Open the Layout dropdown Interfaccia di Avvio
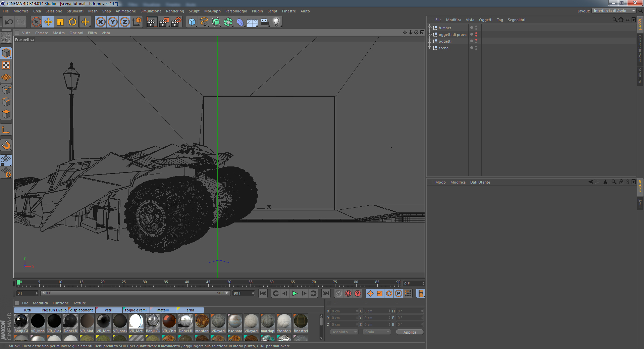This screenshot has width=644, height=349. coord(613,11)
